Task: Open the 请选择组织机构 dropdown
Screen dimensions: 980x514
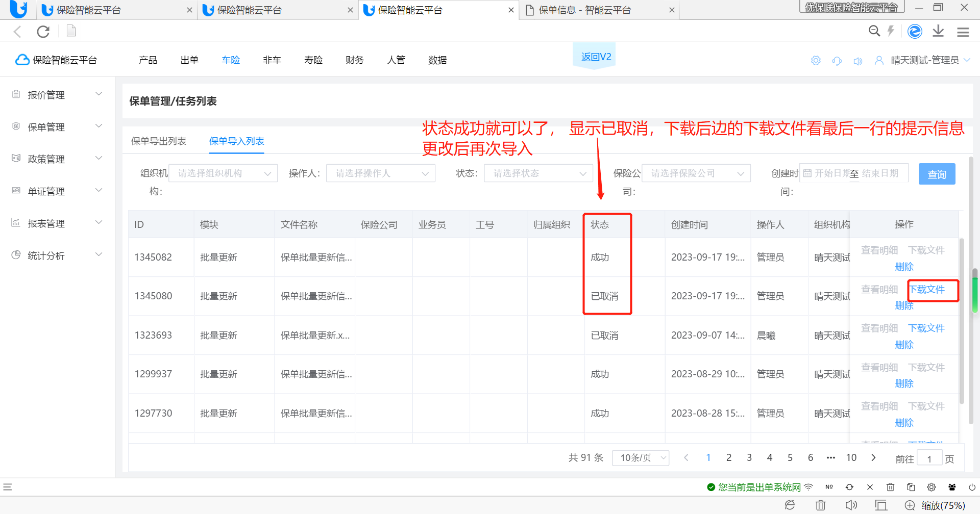Action: (x=223, y=173)
